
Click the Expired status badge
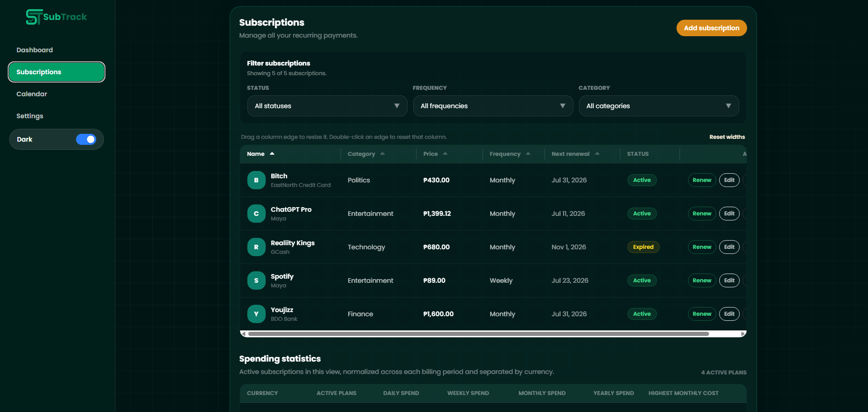tap(643, 247)
